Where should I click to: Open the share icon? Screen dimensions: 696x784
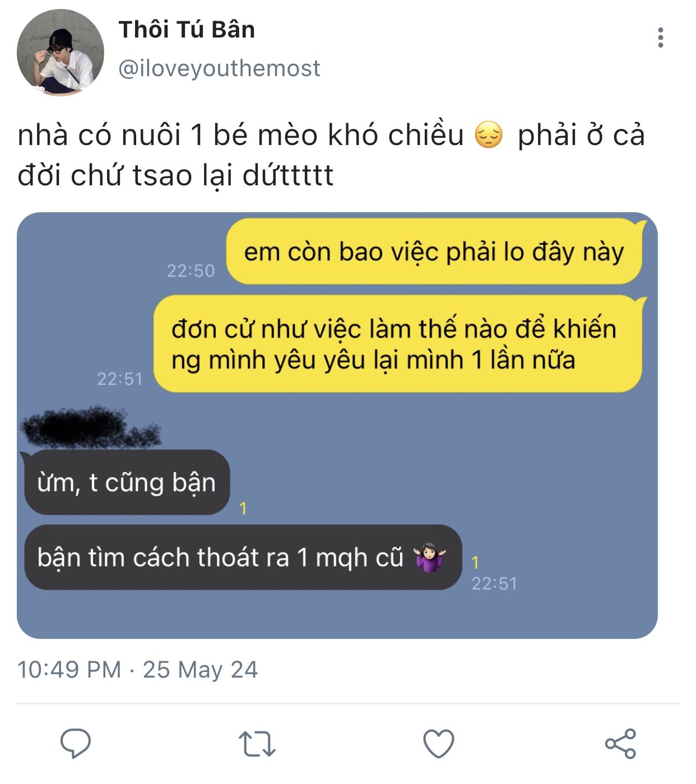pos(620,744)
